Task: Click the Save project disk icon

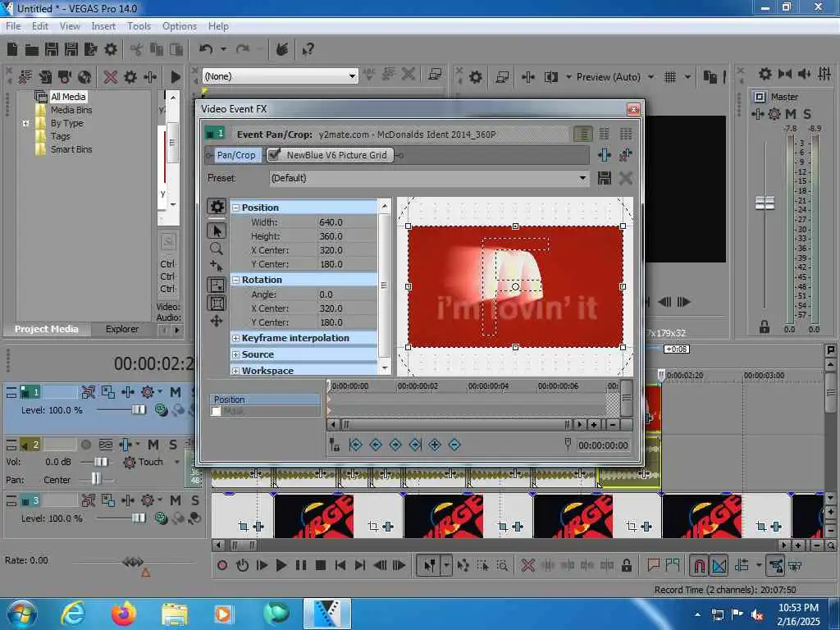Action: pos(52,49)
